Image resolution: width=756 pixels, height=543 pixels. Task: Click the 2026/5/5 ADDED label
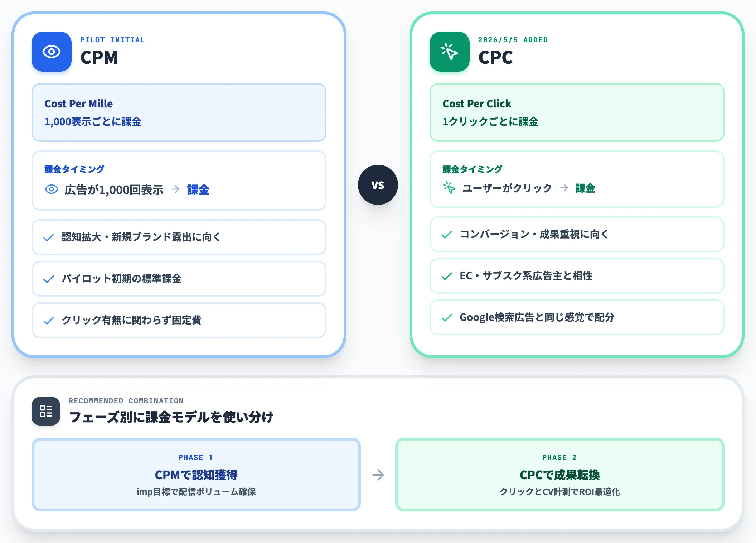(513, 40)
